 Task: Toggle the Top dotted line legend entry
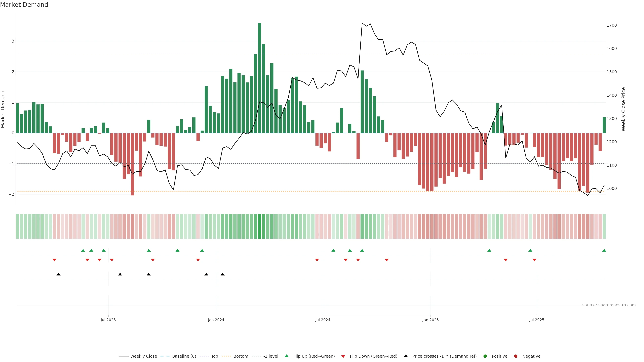(x=214, y=356)
